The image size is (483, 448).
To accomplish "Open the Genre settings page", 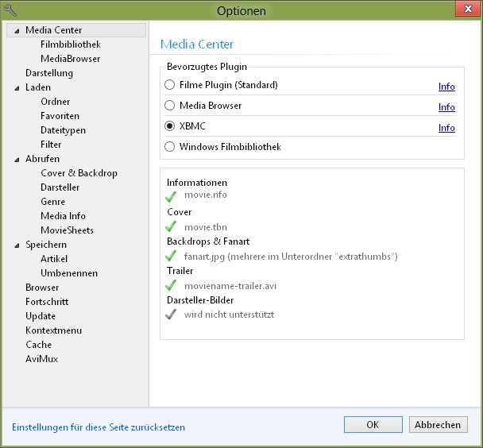I will point(53,202).
